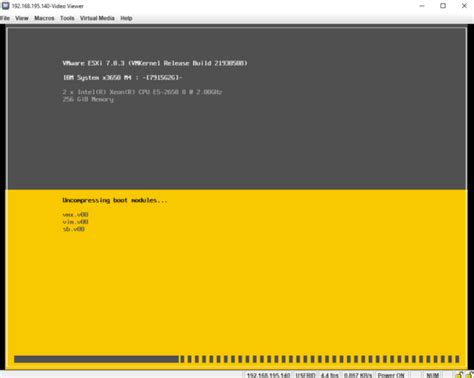Click the 'IBM System x3650 M4' line
Image resolution: width=474 pixels, height=378 pixels.
click(123, 78)
